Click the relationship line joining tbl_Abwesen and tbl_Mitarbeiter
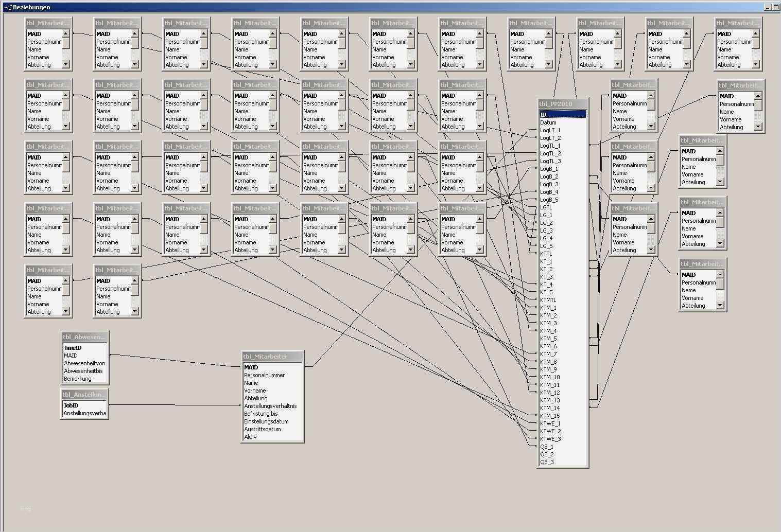The image size is (781, 532). point(175,360)
